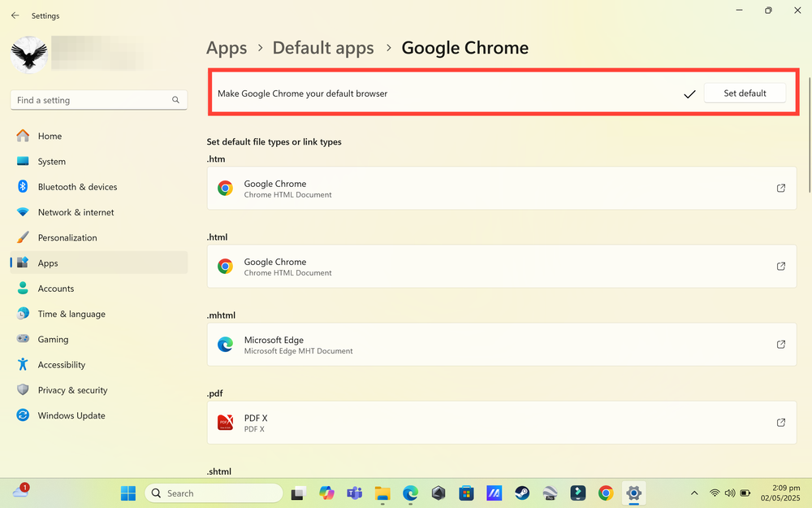This screenshot has width=812, height=508.
Task: Open the System settings category
Action: coord(99,161)
